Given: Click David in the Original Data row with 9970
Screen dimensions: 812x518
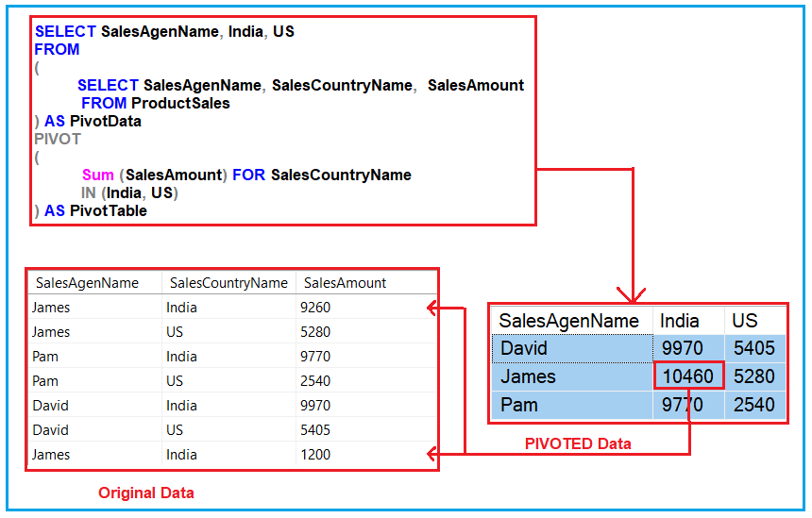Looking at the screenshot, I should [50, 405].
